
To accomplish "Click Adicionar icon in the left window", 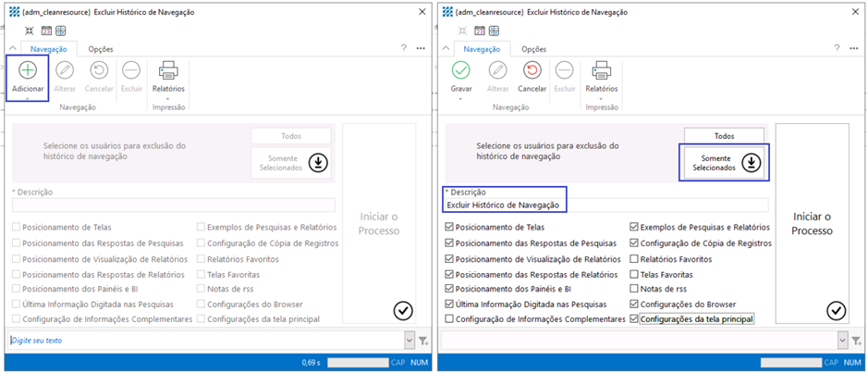I will tap(28, 70).
